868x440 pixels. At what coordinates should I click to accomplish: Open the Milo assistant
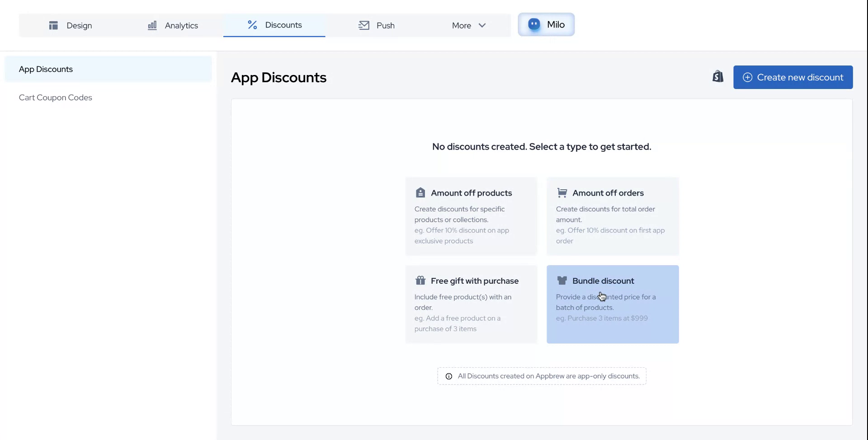tap(546, 24)
